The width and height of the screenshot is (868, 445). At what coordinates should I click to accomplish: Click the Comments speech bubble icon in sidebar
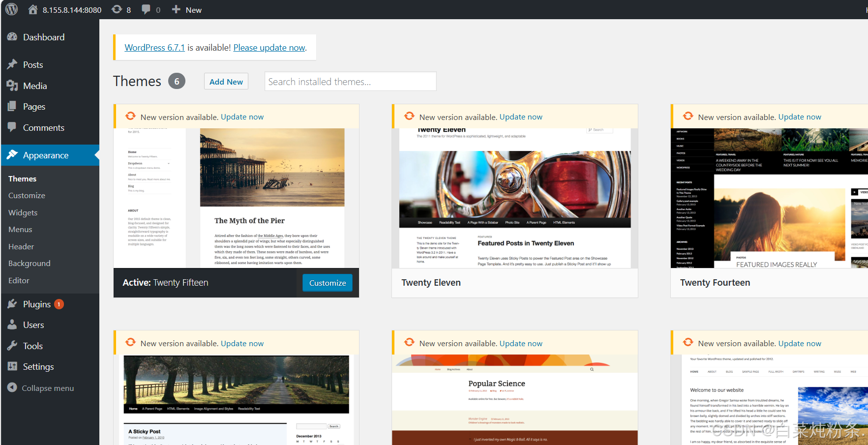click(x=12, y=127)
